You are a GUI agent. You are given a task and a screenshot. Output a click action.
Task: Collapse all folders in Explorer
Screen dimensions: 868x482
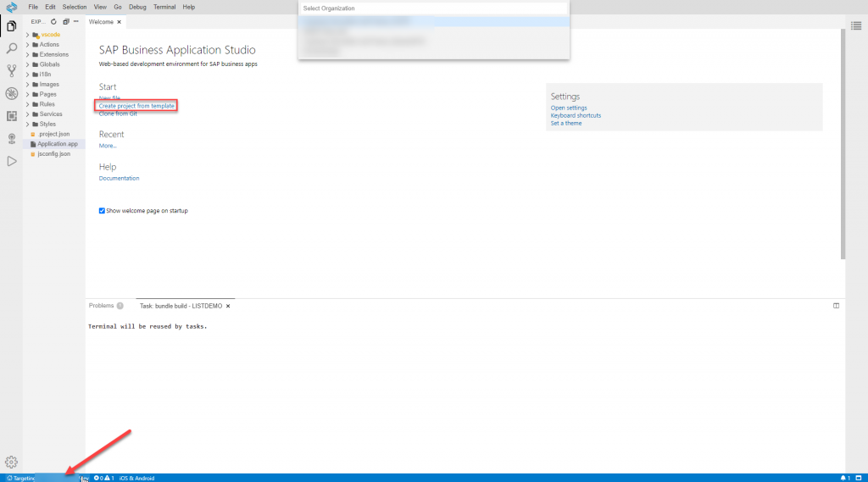(66, 21)
